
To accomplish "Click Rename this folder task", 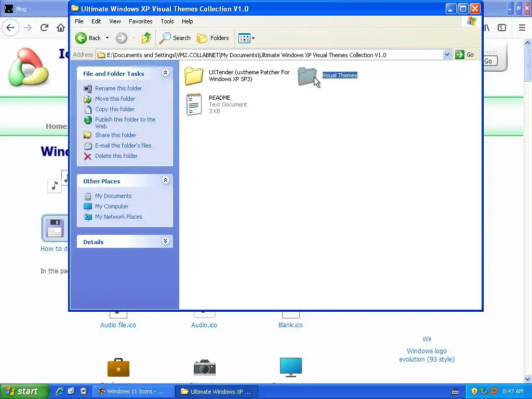I will [118, 88].
